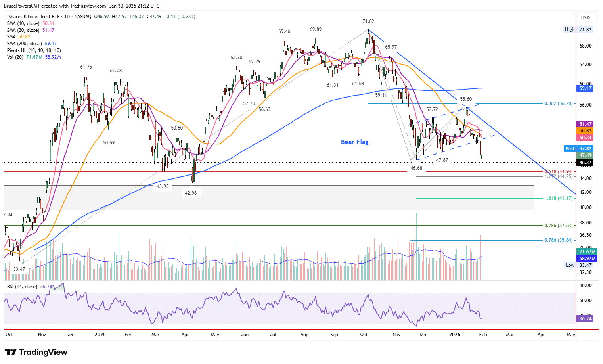Viewport: 603px width, 364px height.
Task: Click the Low 33.47 axis tag
Action: coord(578,265)
